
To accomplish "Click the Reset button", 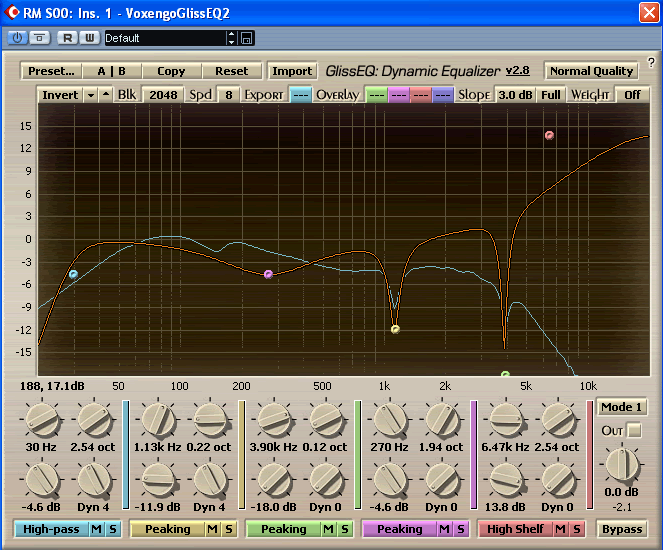I will 231,71.
